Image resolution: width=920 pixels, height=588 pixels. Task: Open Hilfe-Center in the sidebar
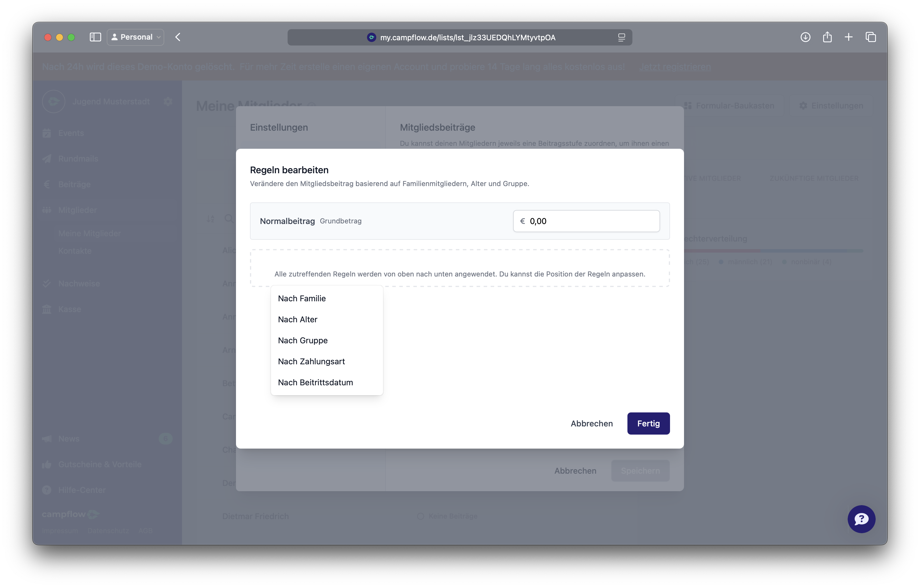82,490
